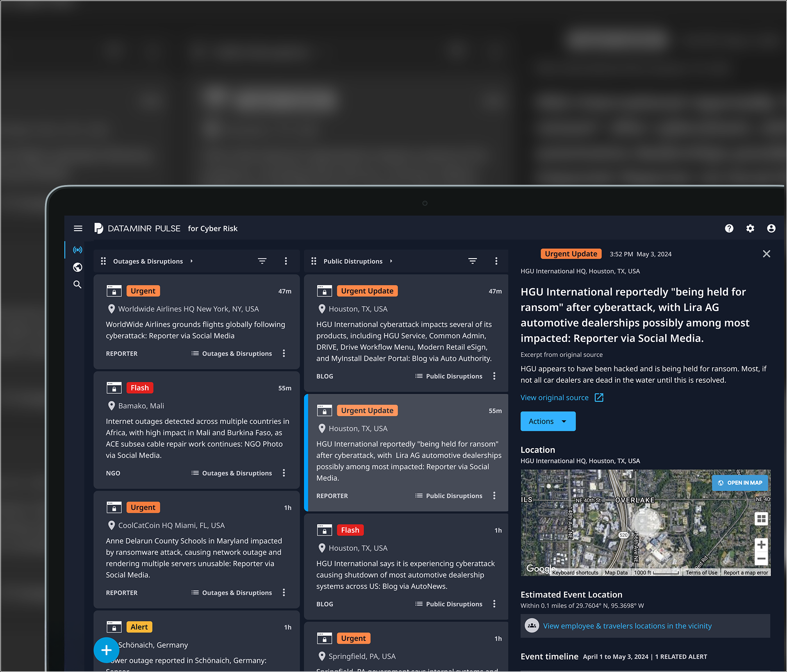Click Outages & Disruptions list tag on CoolCatCoin card

[232, 593]
